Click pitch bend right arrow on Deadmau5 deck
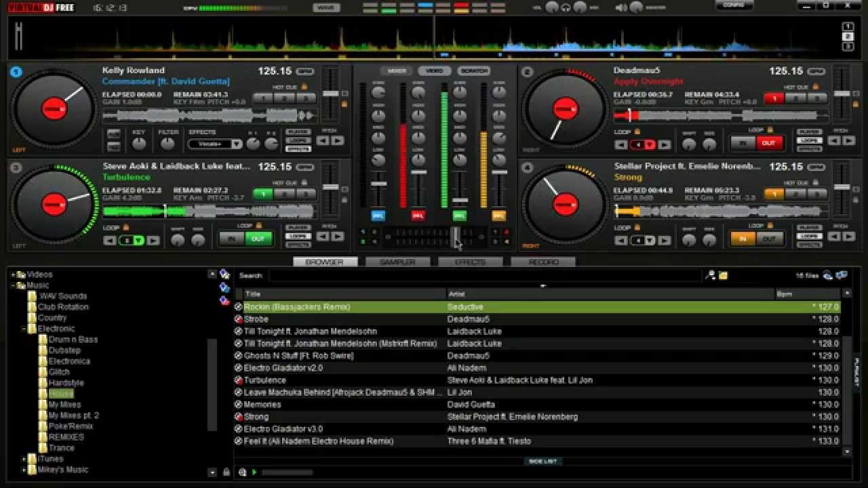Viewport: 868px width, 488px height. click(848, 141)
